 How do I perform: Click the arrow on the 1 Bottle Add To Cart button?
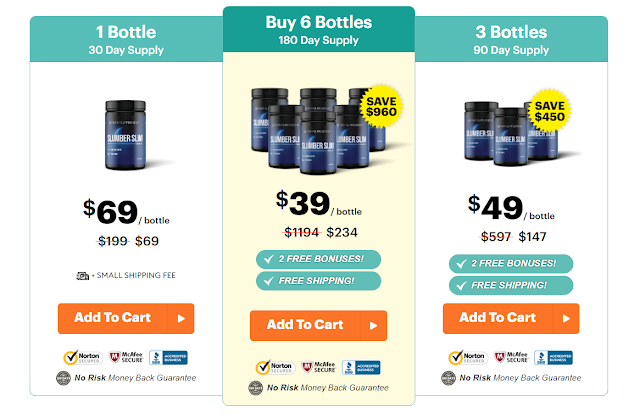click(x=181, y=318)
